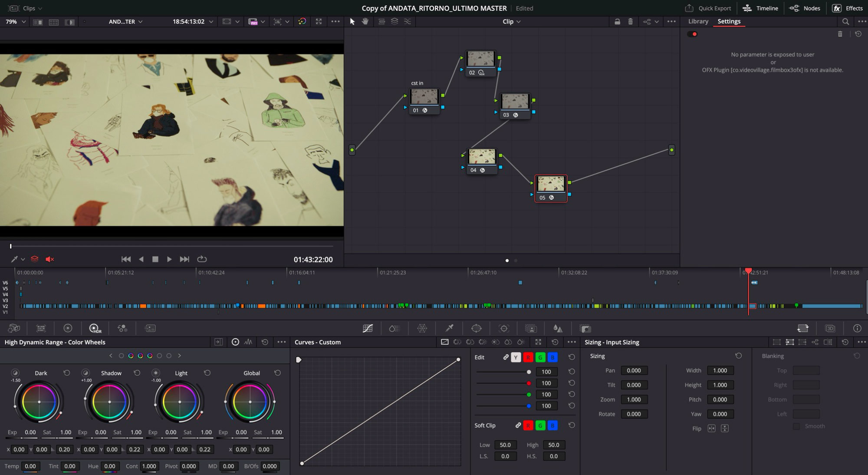Open the Curves palette

pos(368,328)
